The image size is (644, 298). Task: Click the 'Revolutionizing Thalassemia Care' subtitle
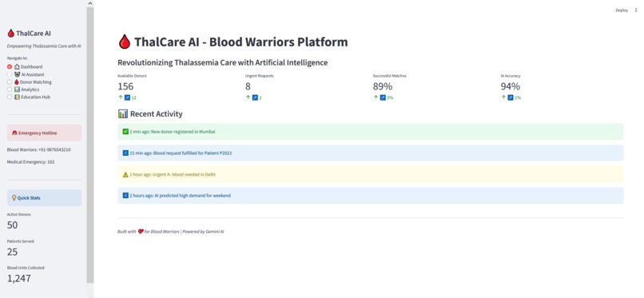click(223, 63)
